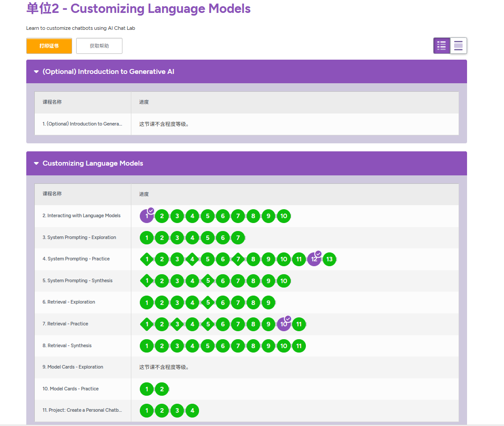Click the 单位2 - Customizing Language Models heading

point(138,8)
